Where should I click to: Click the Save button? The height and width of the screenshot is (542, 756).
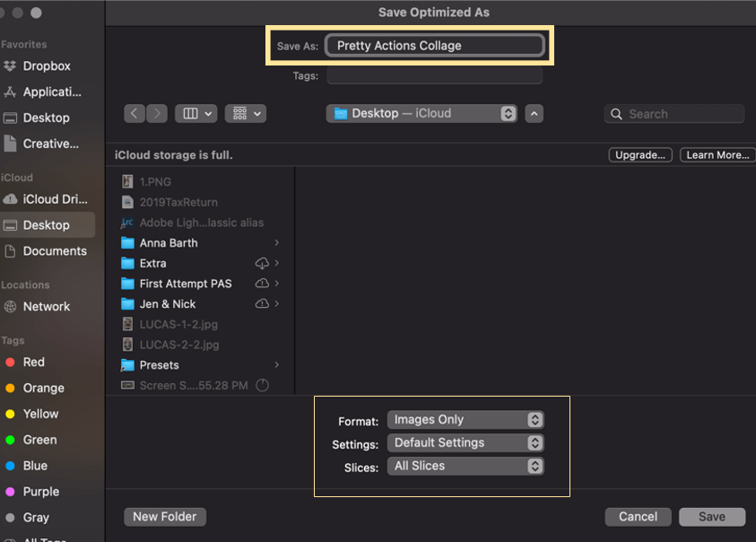711,516
